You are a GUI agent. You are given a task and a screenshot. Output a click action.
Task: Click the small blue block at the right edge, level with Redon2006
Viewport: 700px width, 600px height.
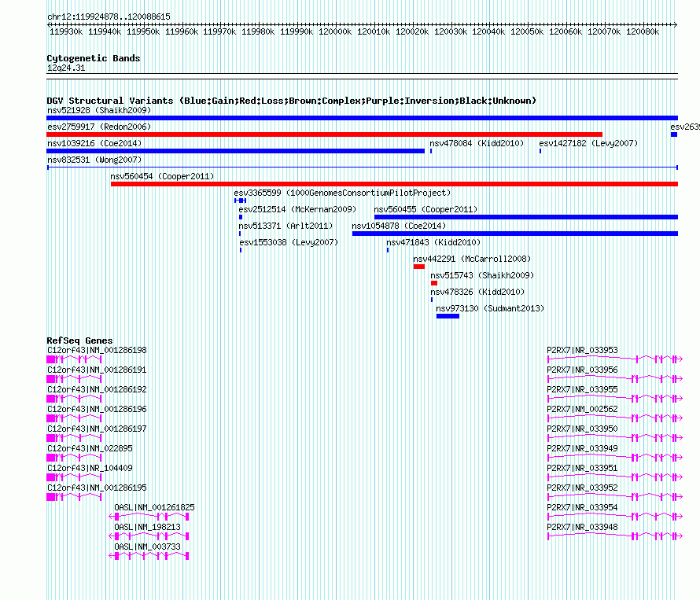pos(674,134)
